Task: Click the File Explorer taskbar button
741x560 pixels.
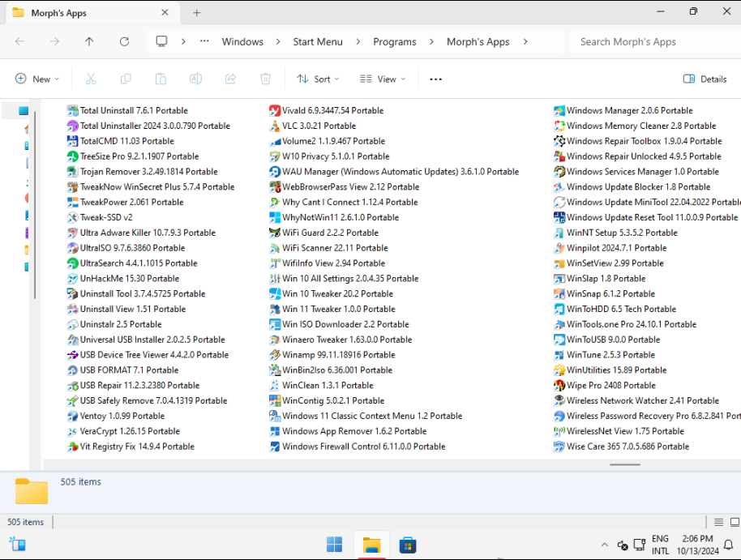Action: [371, 545]
